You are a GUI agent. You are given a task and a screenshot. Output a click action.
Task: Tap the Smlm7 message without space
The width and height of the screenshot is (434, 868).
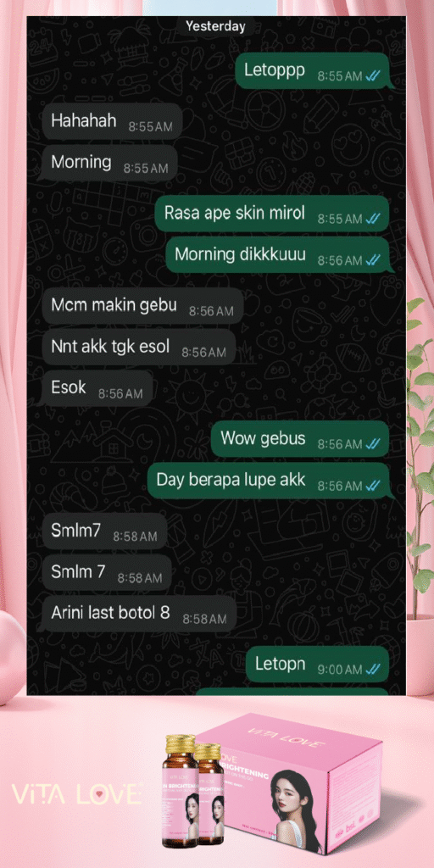(x=103, y=531)
